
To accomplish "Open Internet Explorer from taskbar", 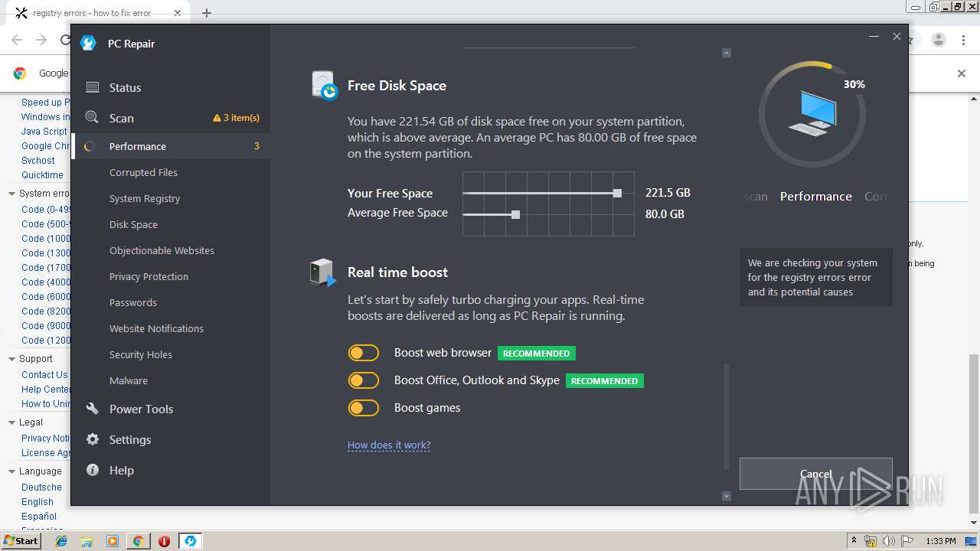I will (61, 541).
